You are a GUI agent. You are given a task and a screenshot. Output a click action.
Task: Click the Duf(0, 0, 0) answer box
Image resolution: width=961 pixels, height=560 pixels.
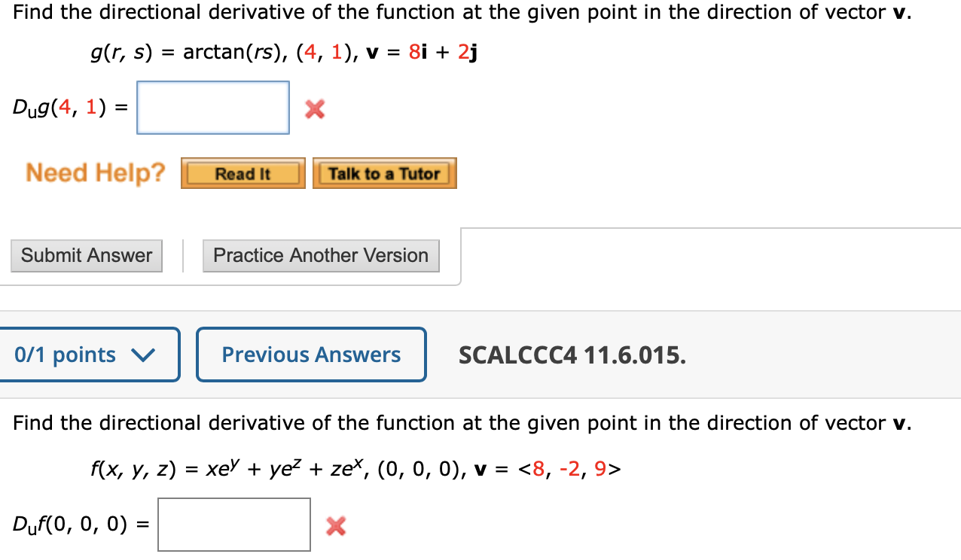(x=233, y=524)
